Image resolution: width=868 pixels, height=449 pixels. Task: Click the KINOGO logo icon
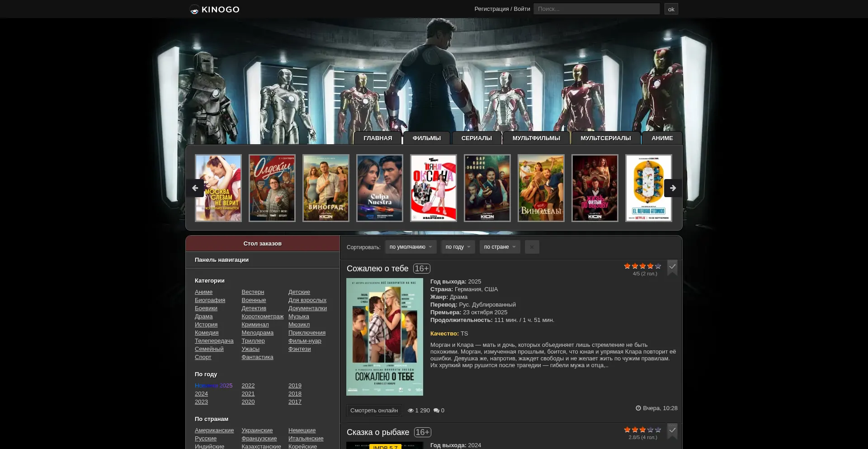click(x=194, y=9)
